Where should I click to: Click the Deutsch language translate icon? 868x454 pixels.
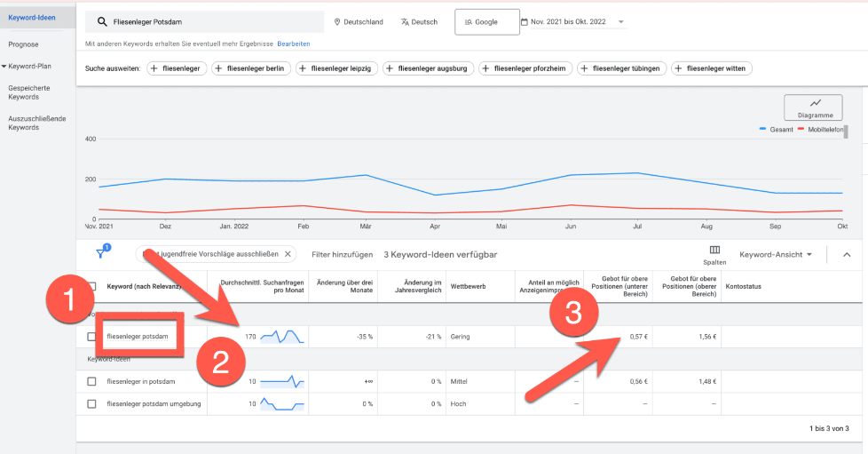click(405, 22)
